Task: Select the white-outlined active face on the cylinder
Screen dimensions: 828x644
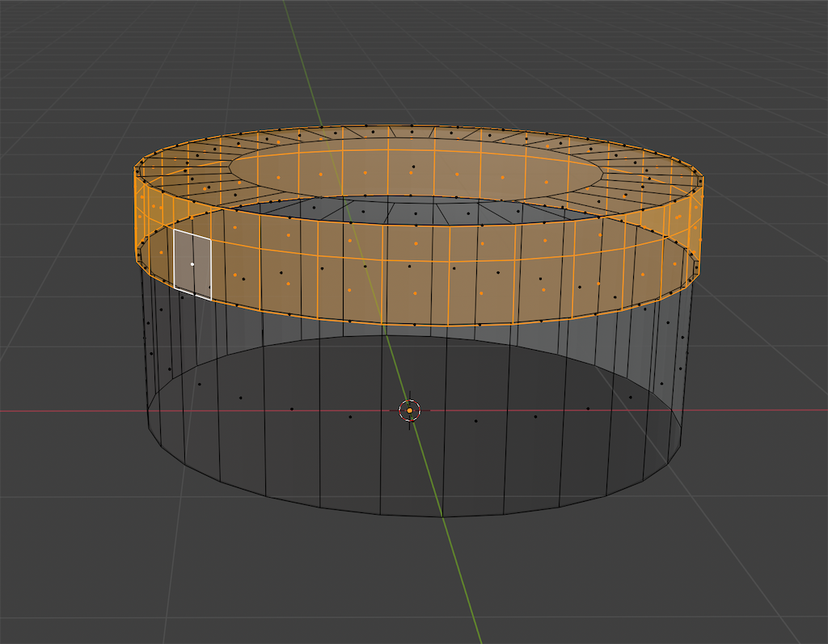Action: tap(192, 264)
